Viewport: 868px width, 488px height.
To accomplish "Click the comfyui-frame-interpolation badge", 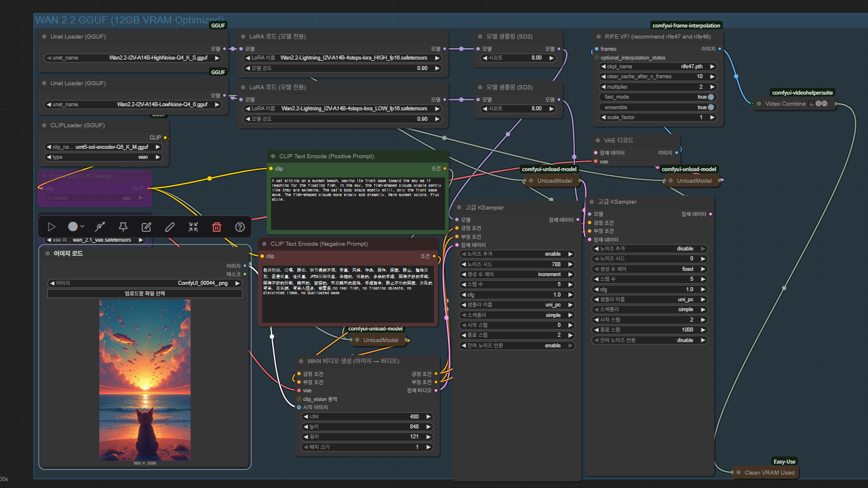I will (686, 26).
